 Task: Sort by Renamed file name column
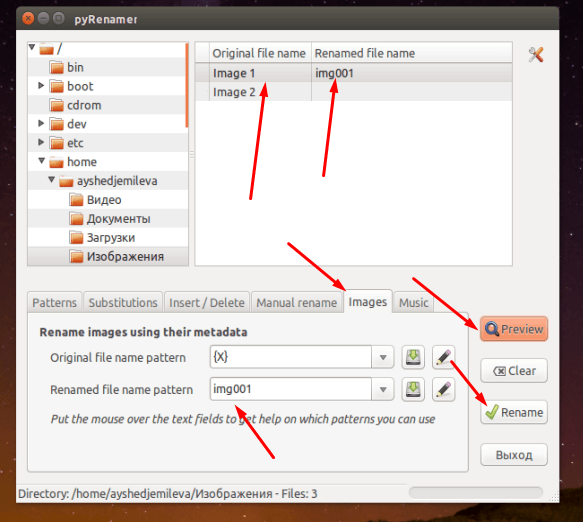(411, 53)
